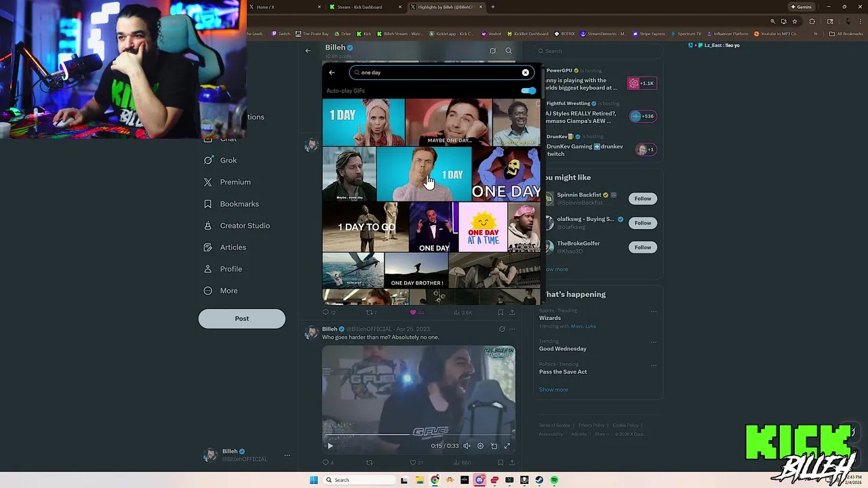The width and height of the screenshot is (868, 488).
Task: Open the Wizards trending topic
Action: 550,318
